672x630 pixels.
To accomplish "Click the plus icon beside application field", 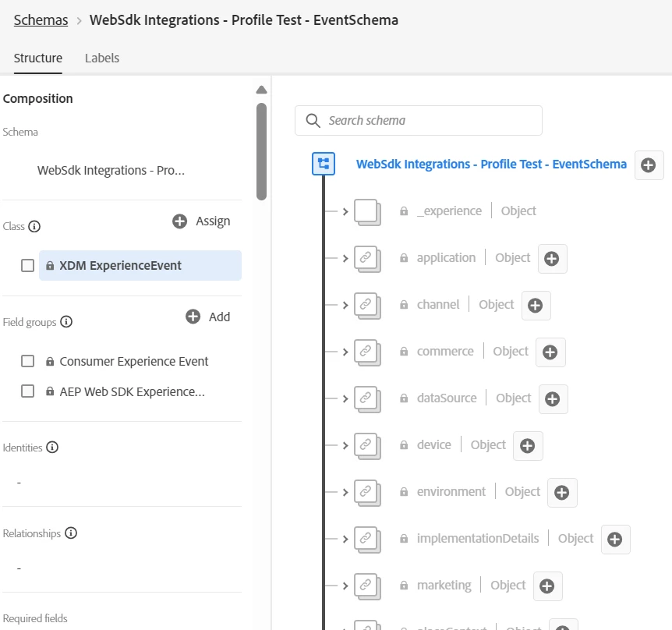I will click(552, 259).
